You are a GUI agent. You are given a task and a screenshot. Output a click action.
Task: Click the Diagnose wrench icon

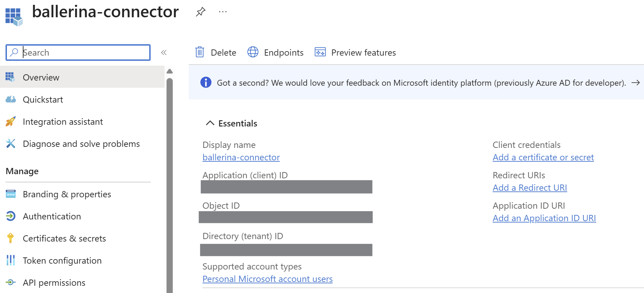coord(11,143)
